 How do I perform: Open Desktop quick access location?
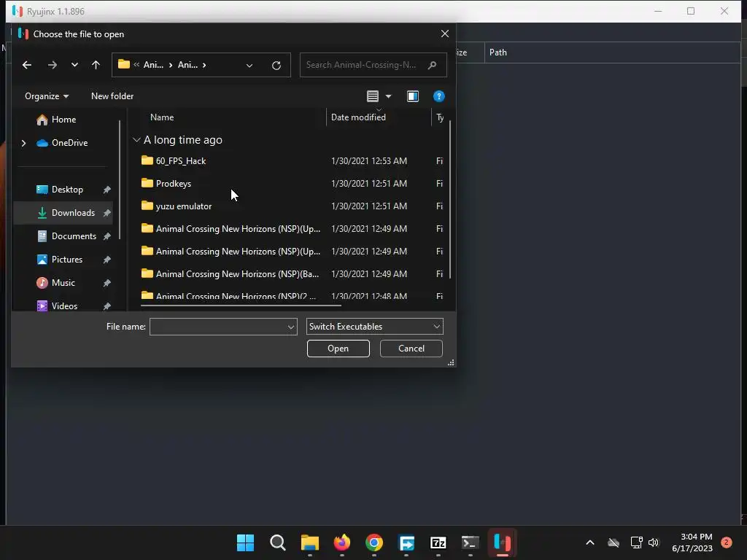pos(67,190)
